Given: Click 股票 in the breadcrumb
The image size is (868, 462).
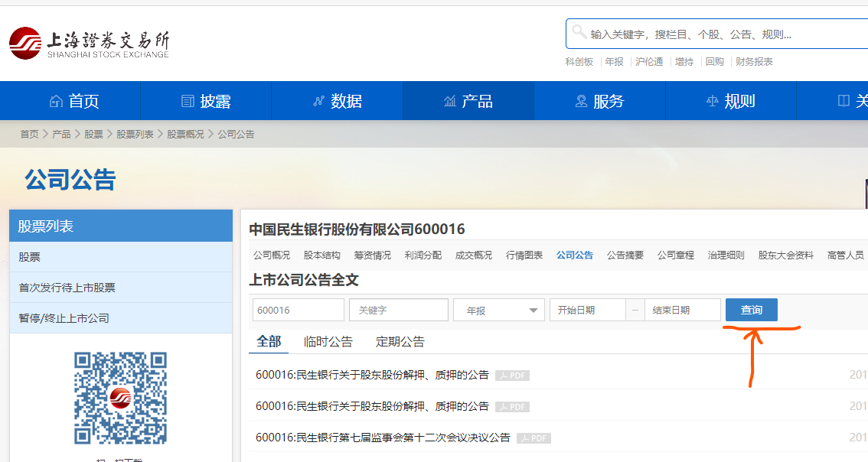Looking at the screenshot, I should tap(93, 134).
